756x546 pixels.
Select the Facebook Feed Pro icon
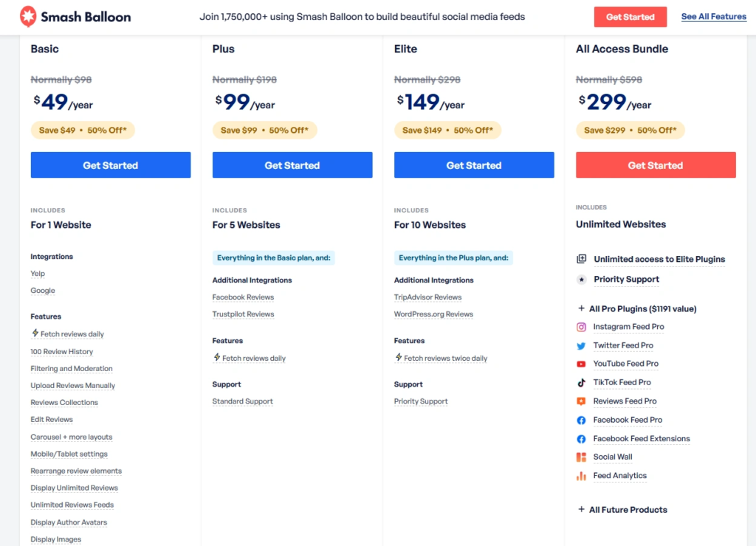[x=581, y=420]
